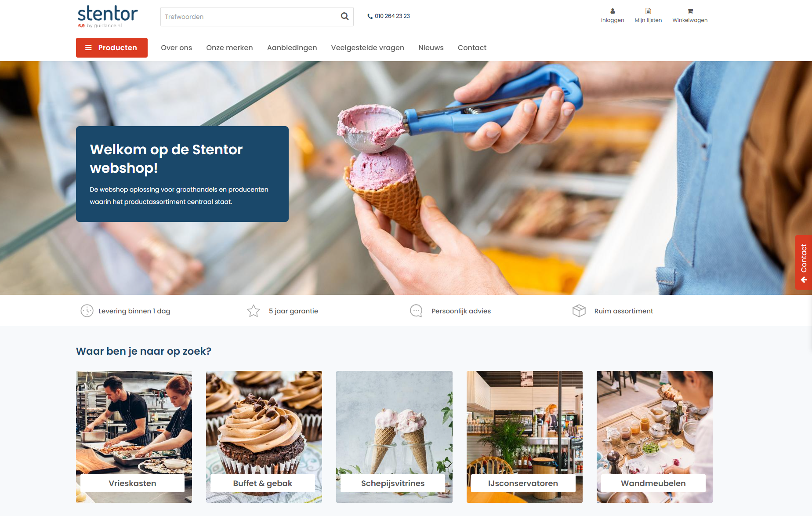Select the Schepijsvitrines category tile

point(394,436)
